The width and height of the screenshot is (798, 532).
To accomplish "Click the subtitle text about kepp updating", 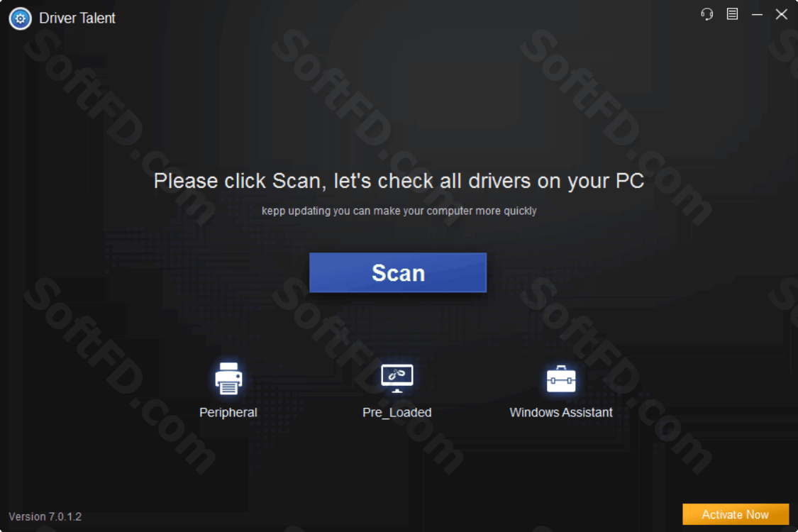I will click(399, 211).
